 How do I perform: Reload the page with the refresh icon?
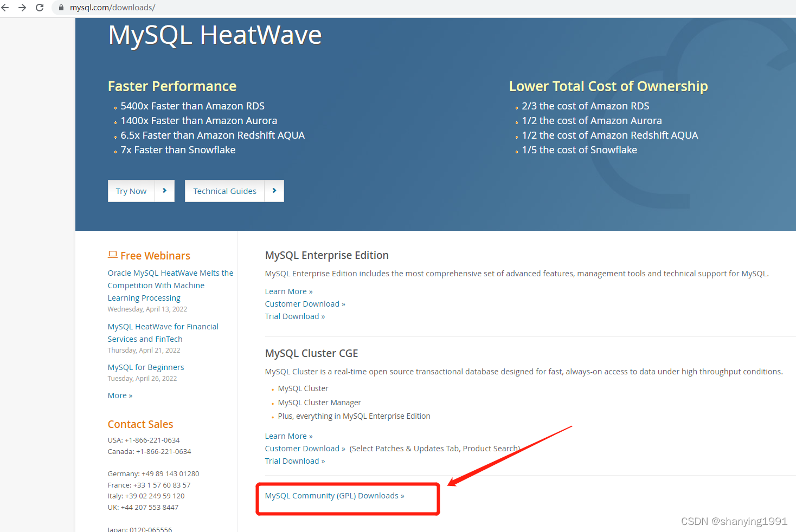(x=40, y=8)
